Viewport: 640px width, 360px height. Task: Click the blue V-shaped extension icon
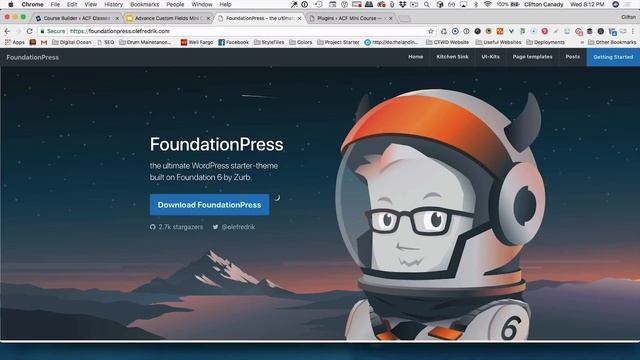[511, 31]
